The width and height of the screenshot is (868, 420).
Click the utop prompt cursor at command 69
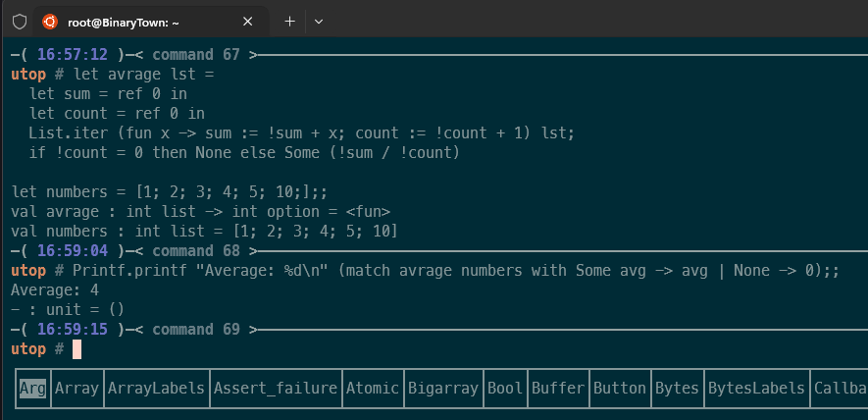(x=77, y=349)
